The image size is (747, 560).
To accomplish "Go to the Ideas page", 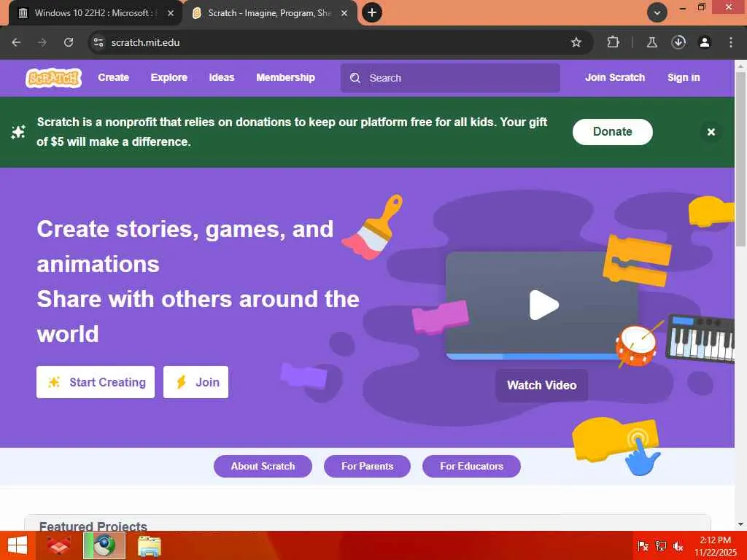I will click(x=222, y=77).
